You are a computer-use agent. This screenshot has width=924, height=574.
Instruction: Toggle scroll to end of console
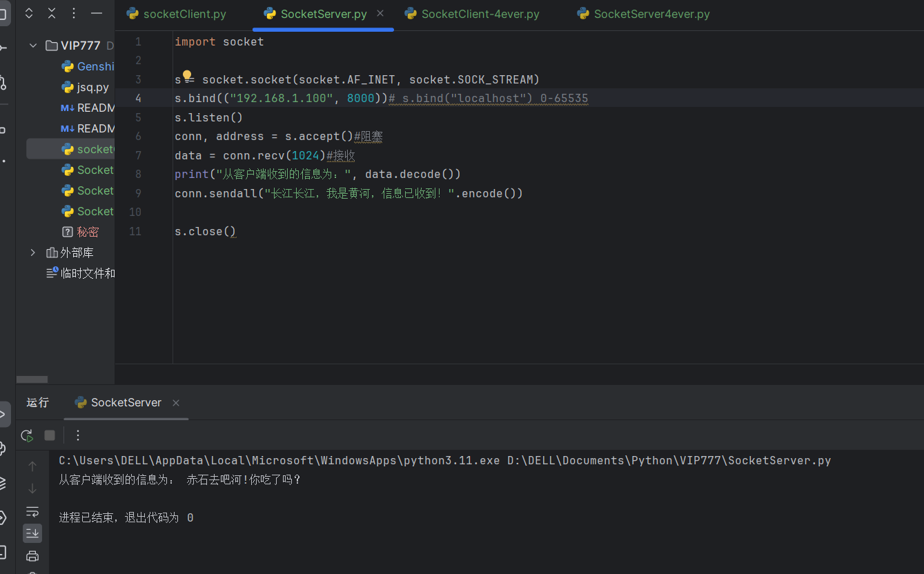click(x=32, y=533)
